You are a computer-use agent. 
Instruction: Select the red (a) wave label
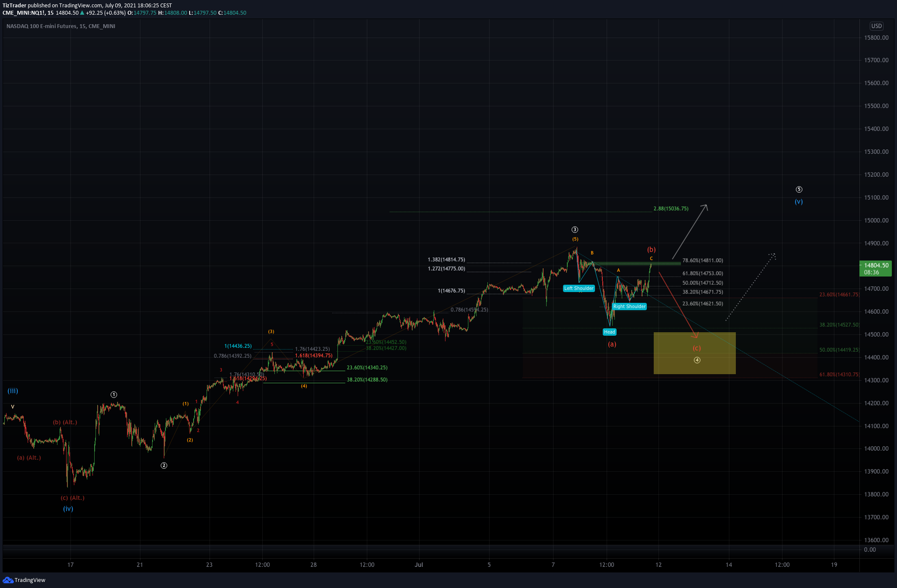pyautogui.click(x=612, y=344)
